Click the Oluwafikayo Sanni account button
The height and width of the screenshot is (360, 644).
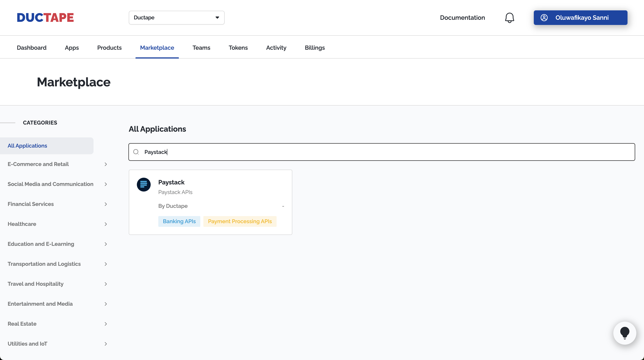(580, 17)
